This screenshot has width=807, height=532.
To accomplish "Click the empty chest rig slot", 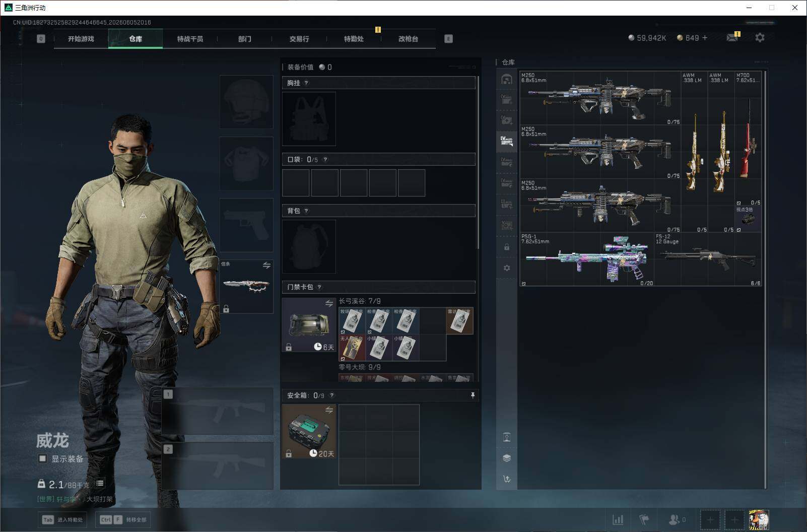I will pyautogui.click(x=309, y=119).
